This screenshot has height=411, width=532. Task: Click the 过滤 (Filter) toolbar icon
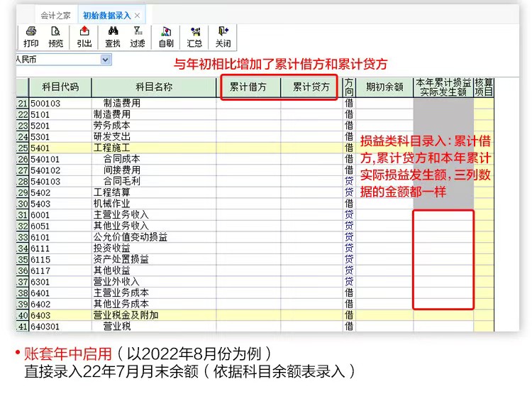pyautogui.click(x=137, y=36)
